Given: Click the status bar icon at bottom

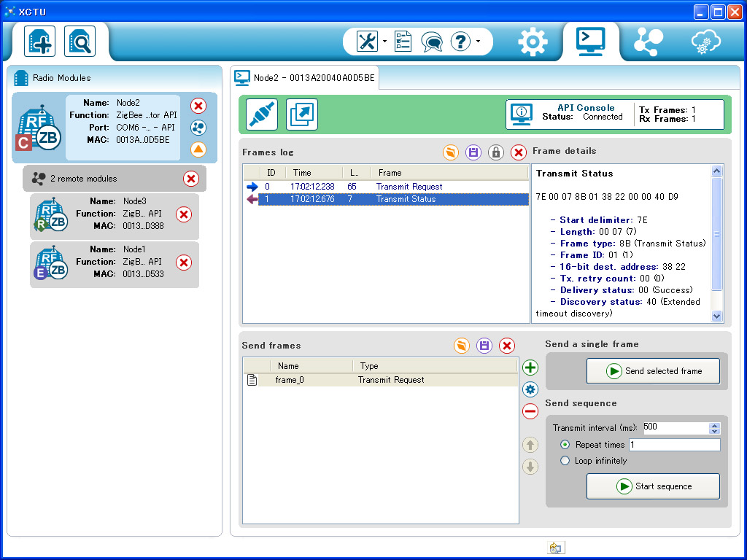Looking at the screenshot, I should (555, 548).
